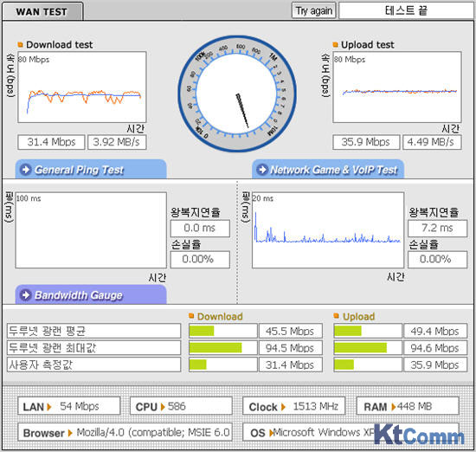Viewport: 476px width, 452px height.
Task: Click the Bandwidth Gauge arrow icon
Action: [x=26, y=295]
